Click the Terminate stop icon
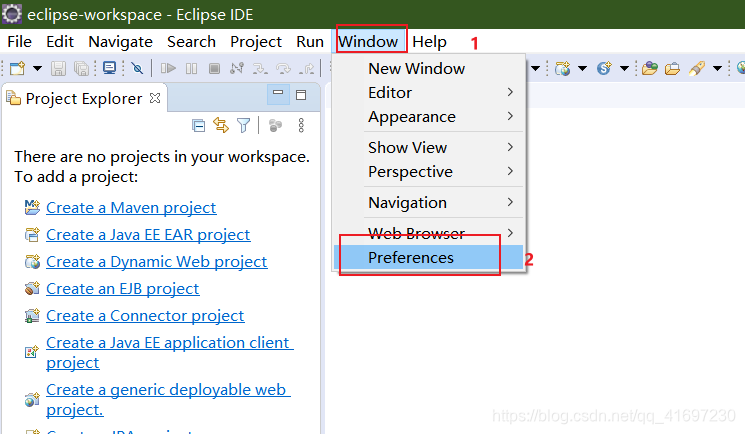745x434 pixels. click(214, 68)
